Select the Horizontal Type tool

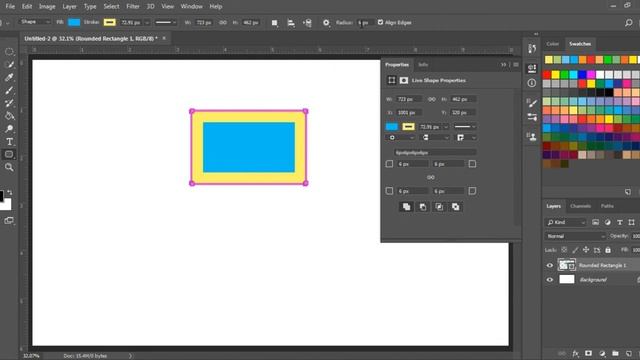(x=9, y=142)
